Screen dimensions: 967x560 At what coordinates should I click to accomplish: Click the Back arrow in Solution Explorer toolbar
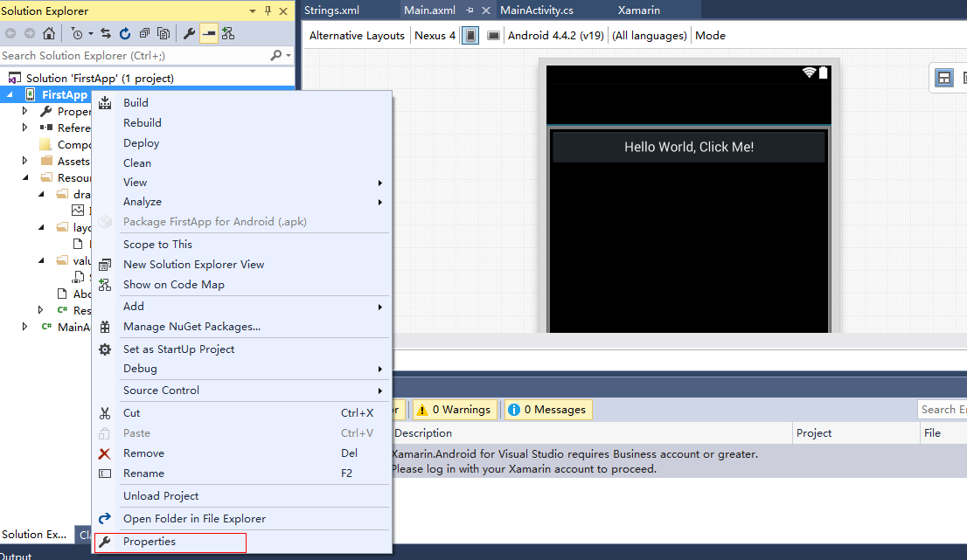click(x=10, y=33)
